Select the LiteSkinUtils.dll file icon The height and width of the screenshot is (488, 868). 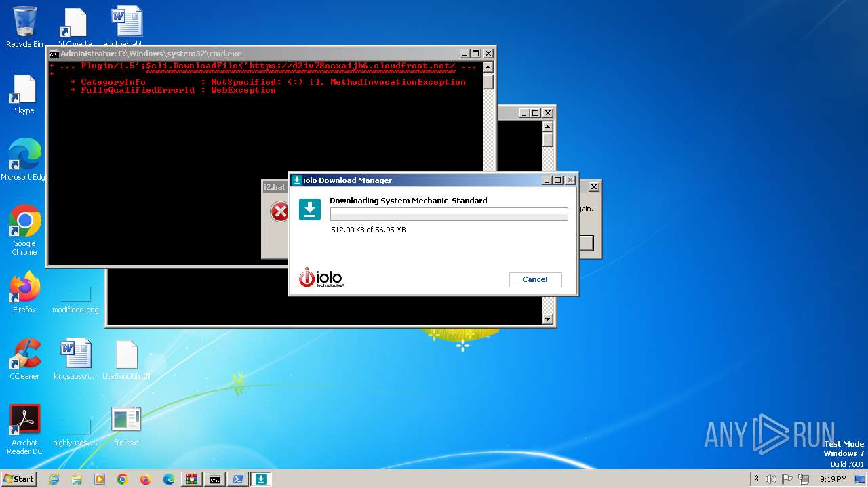pos(126,359)
